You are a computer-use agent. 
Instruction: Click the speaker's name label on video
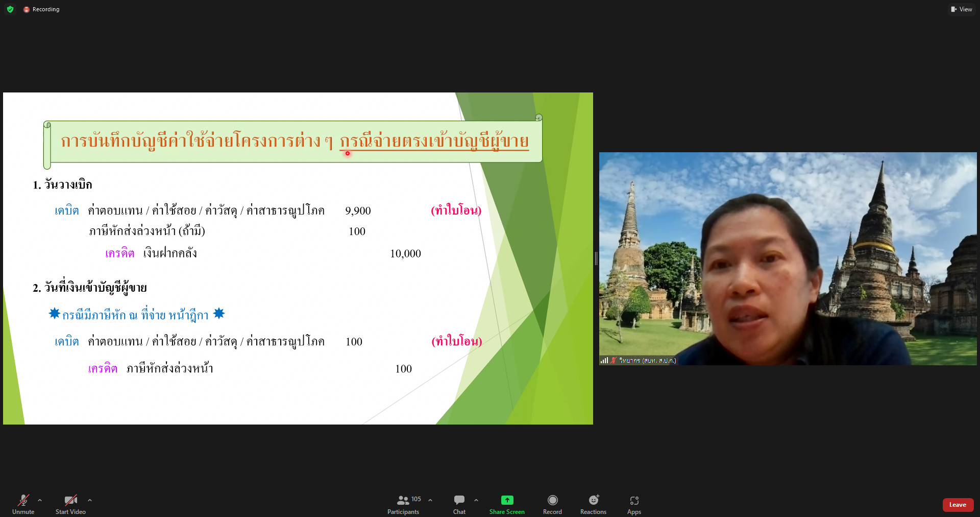(648, 361)
